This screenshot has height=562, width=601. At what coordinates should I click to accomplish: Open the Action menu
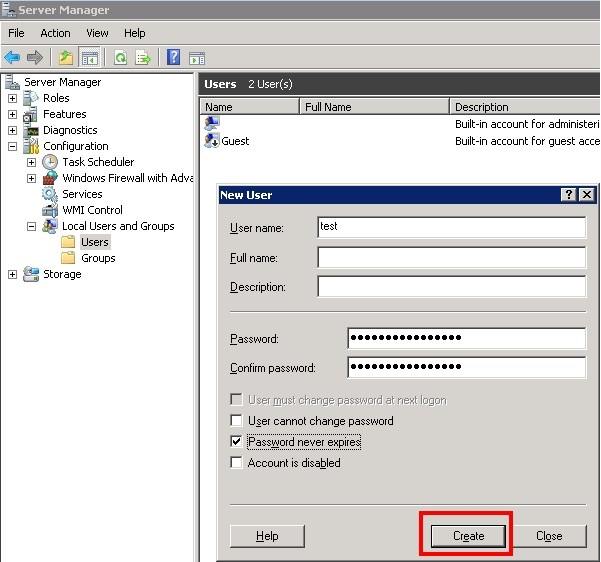click(55, 33)
